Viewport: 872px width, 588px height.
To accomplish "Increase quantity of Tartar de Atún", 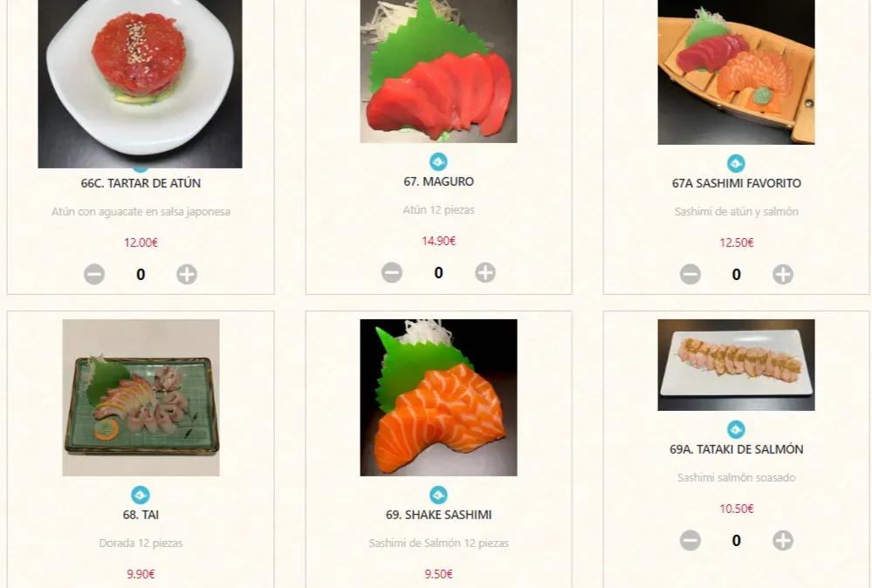I will 187,274.
